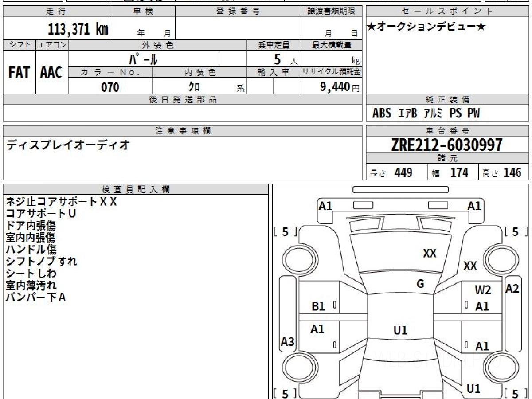The height and width of the screenshot is (399, 532).
Task: Click the 純正装備 header
Action: click(x=448, y=100)
